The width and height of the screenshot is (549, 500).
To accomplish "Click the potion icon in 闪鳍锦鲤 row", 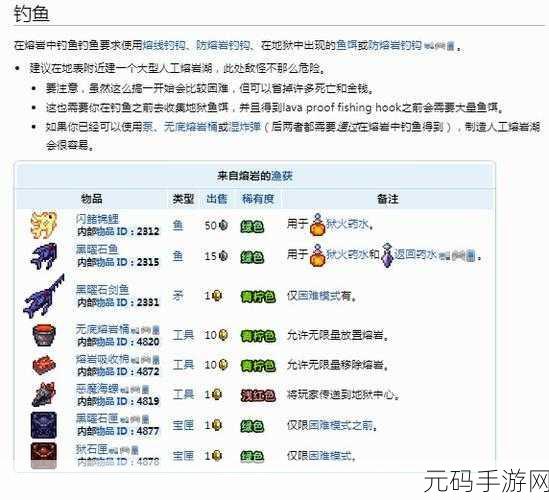I will tap(318, 224).
